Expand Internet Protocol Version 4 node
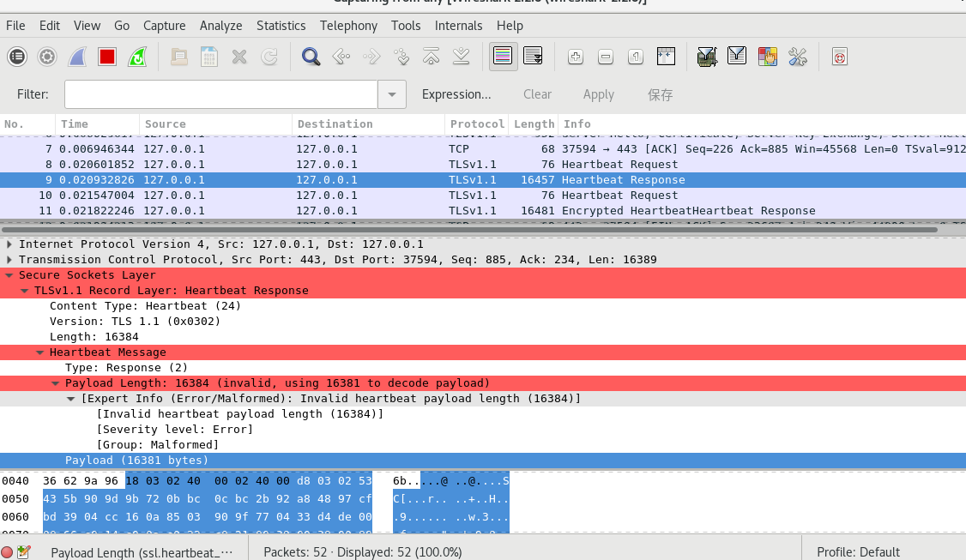This screenshot has height=560, width=966. 9,244
